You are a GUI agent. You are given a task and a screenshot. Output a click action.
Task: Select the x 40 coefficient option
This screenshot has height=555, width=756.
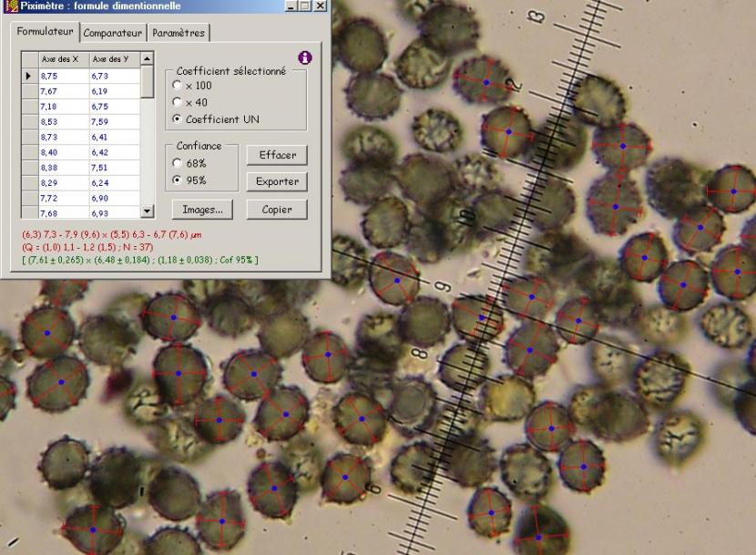click(178, 102)
